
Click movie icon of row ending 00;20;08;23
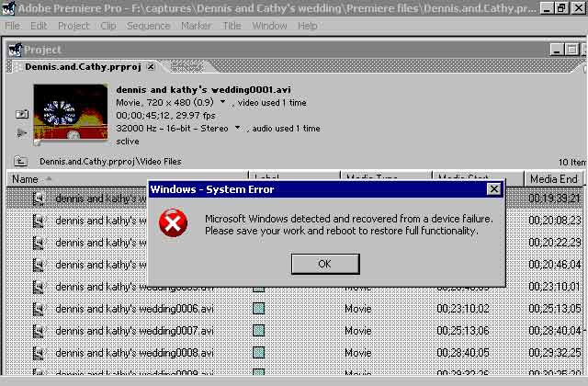(39, 221)
